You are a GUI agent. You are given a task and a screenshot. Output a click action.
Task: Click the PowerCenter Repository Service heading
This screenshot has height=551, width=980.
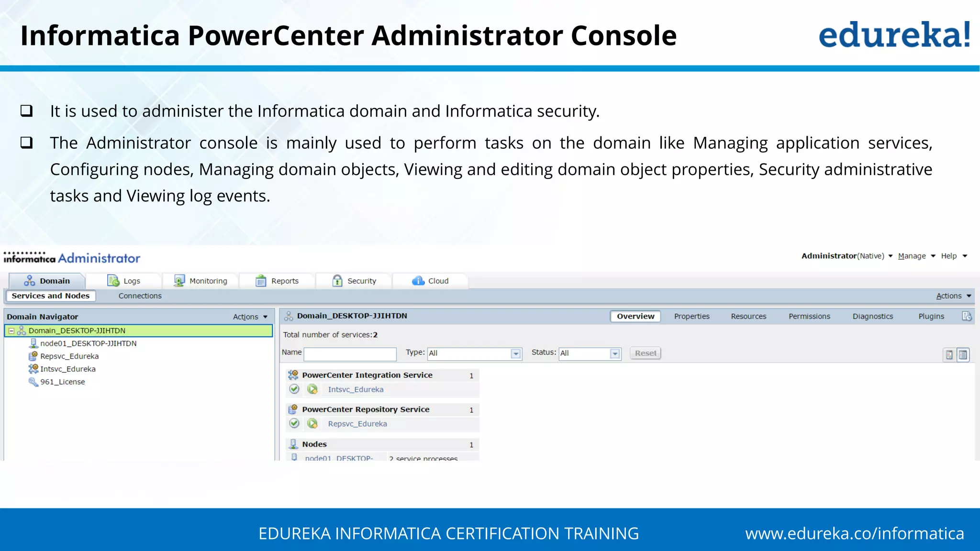366,409
